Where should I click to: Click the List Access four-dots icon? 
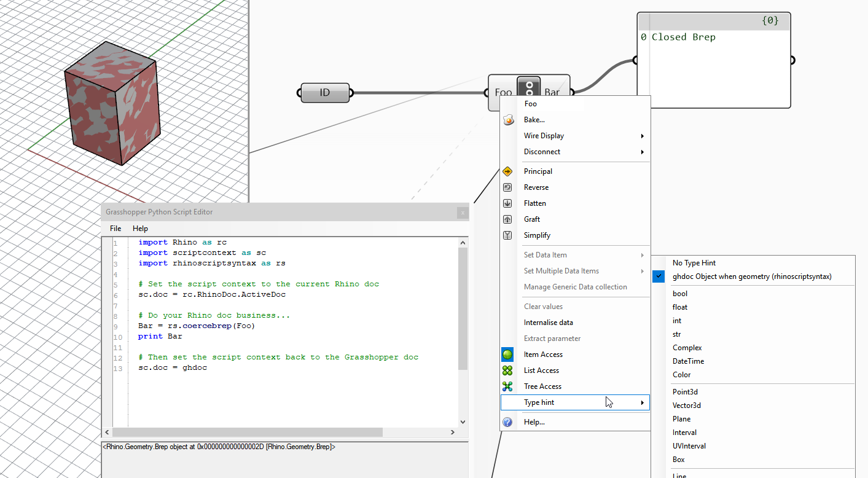(507, 370)
